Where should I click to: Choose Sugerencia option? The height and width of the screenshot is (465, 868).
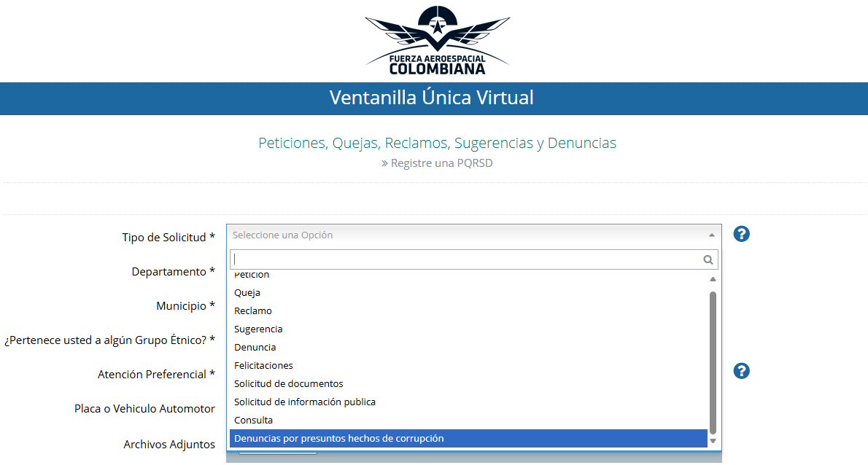pos(258,329)
